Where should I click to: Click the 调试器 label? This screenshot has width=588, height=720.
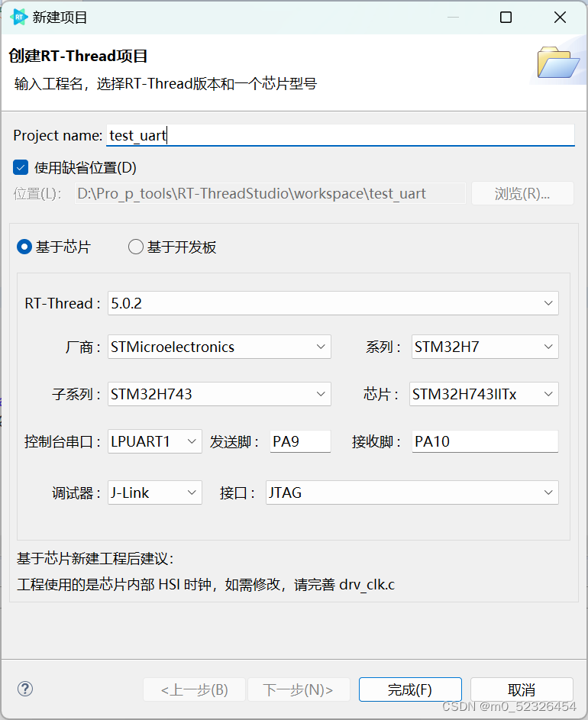(x=76, y=493)
